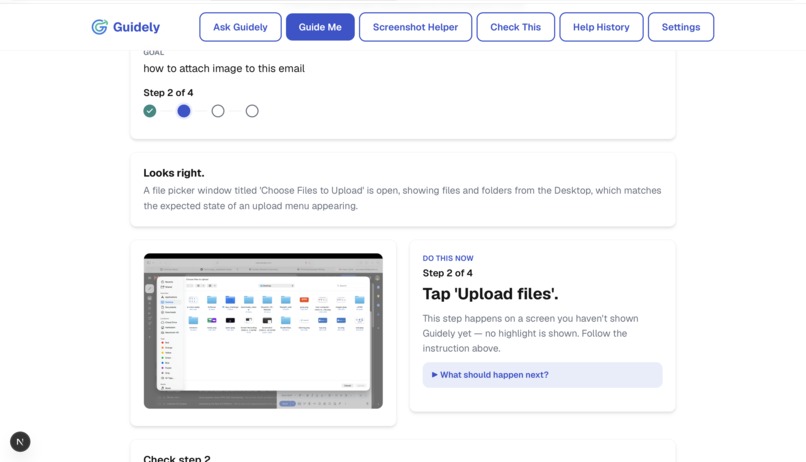The image size is (806, 462).
Task: Jump to step four circle
Action: point(252,111)
